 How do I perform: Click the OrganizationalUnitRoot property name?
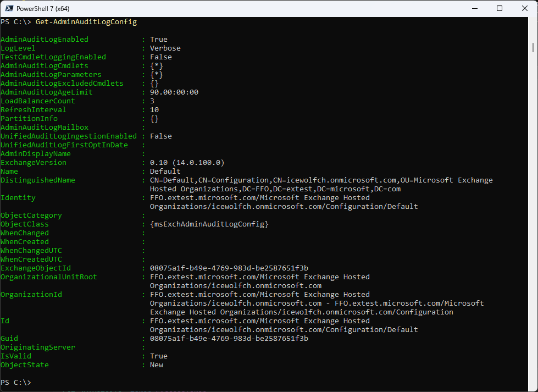49,277
